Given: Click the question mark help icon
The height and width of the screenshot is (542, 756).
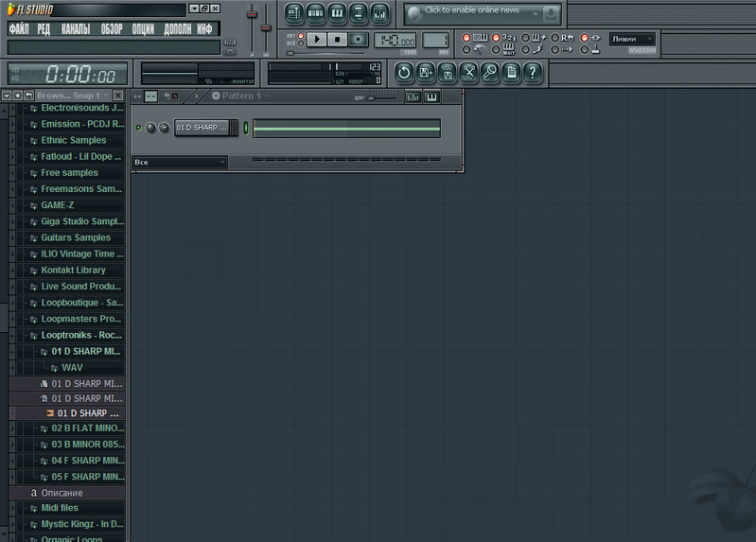Looking at the screenshot, I should coord(533,72).
